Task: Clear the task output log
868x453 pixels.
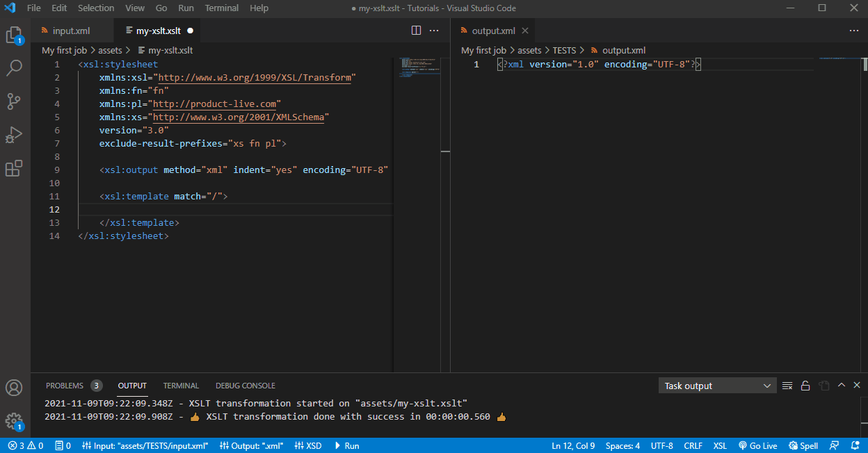Action: tap(787, 385)
